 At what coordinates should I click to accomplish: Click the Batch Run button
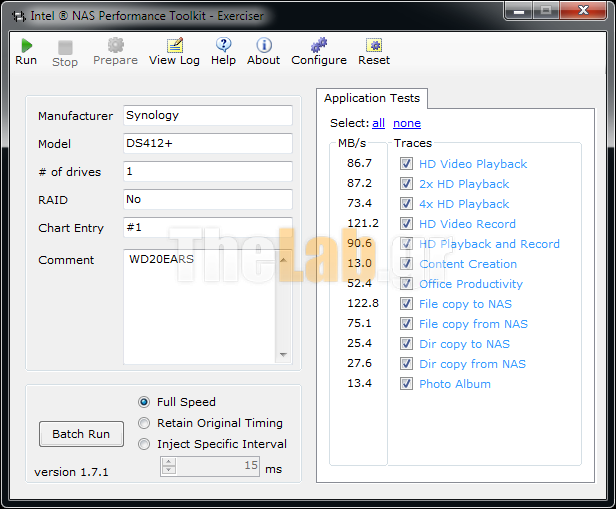pos(81,434)
